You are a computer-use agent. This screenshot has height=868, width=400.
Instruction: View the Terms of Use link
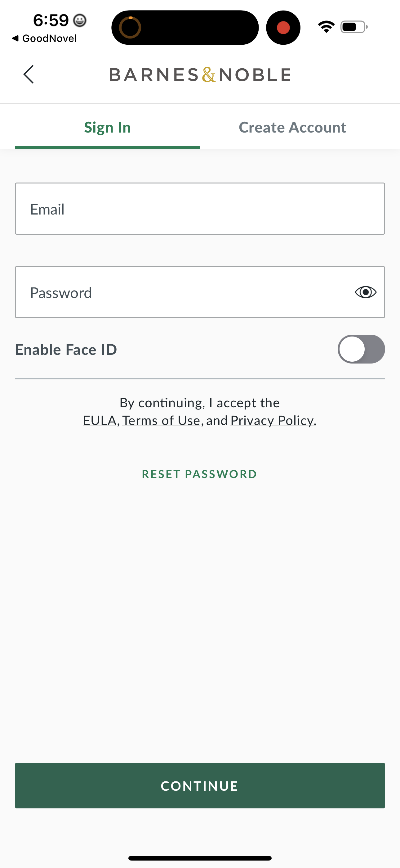coord(161,421)
